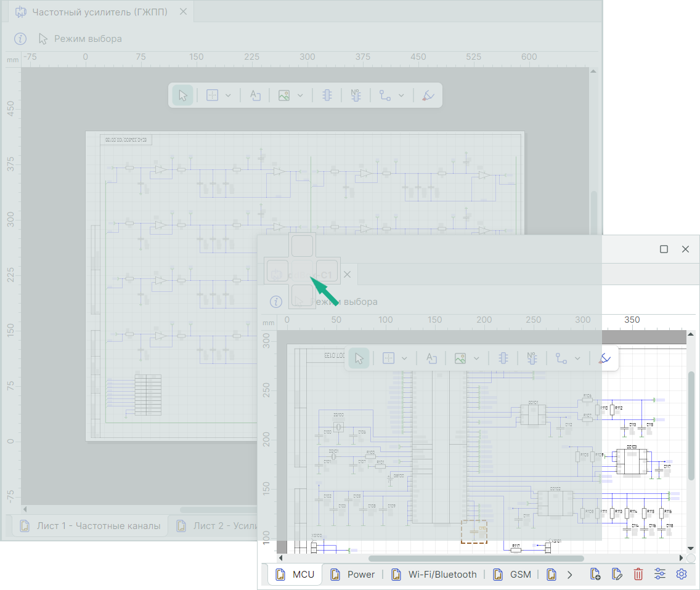This screenshot has width=700, height=590.
Task: Select the pointer tool in the upper floating toolbar
Action: (182, 95)
